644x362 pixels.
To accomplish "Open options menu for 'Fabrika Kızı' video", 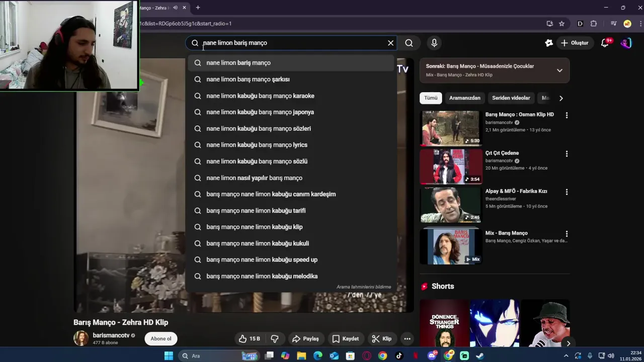I will (567, 192).
